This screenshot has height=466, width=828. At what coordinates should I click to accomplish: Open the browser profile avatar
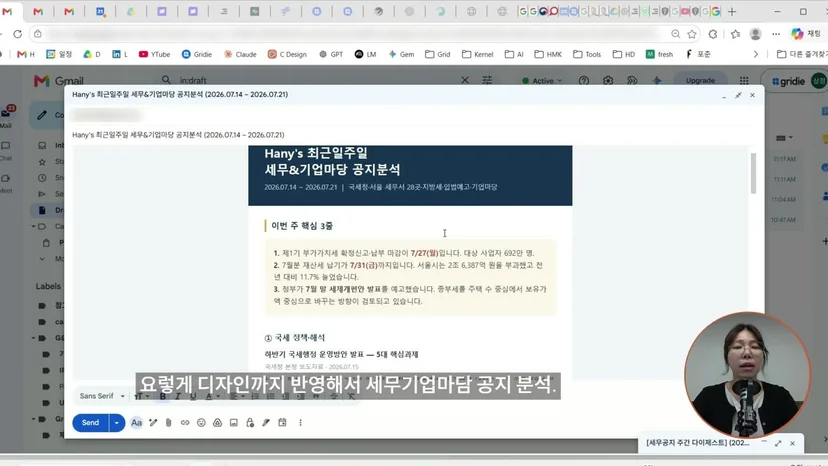point(756,34)
